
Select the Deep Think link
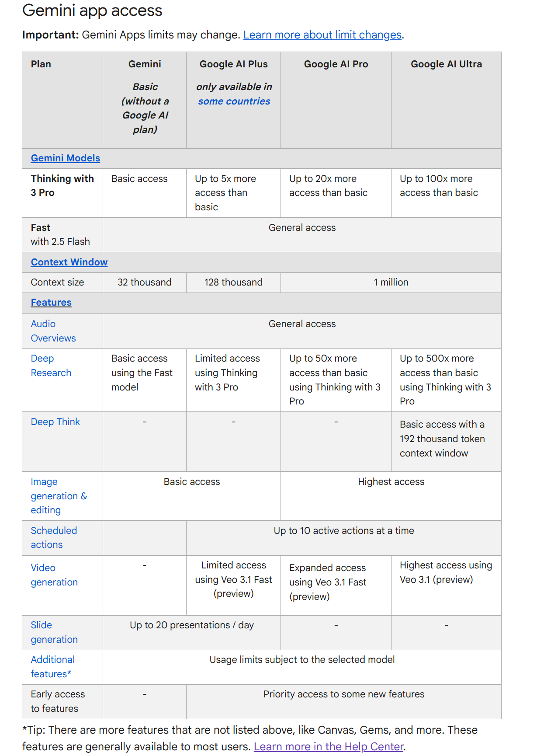(x=55, y=422)
